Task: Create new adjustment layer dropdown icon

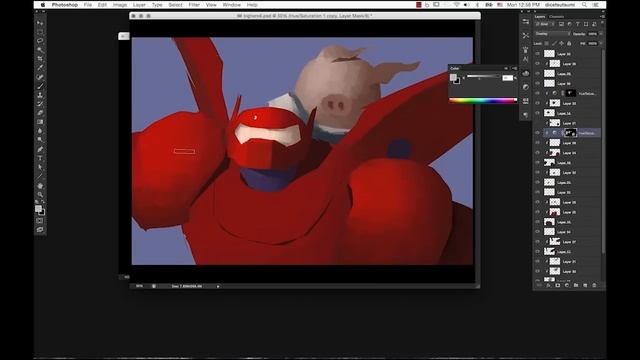Action: click(567, 285)
